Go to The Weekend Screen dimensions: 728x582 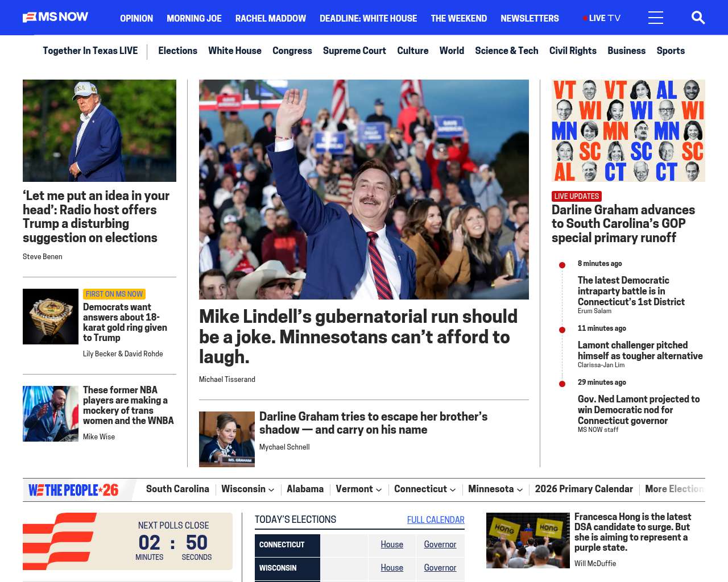pyautogui.click(x=458, y=18)
